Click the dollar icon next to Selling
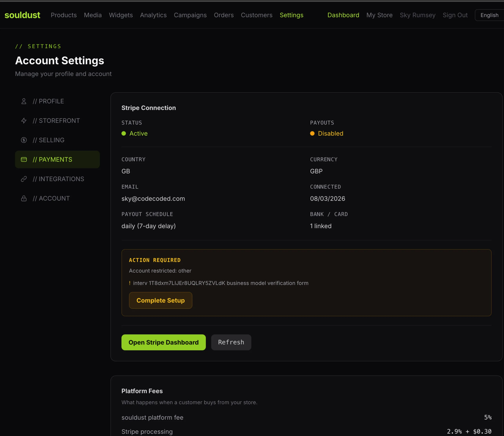This screenshot has width=504, height=436. coord(24,140)
